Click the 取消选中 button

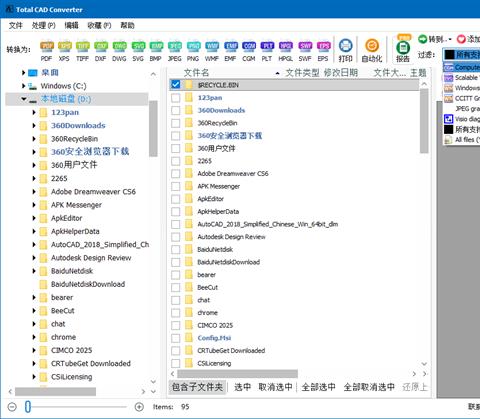pos(275,387)
